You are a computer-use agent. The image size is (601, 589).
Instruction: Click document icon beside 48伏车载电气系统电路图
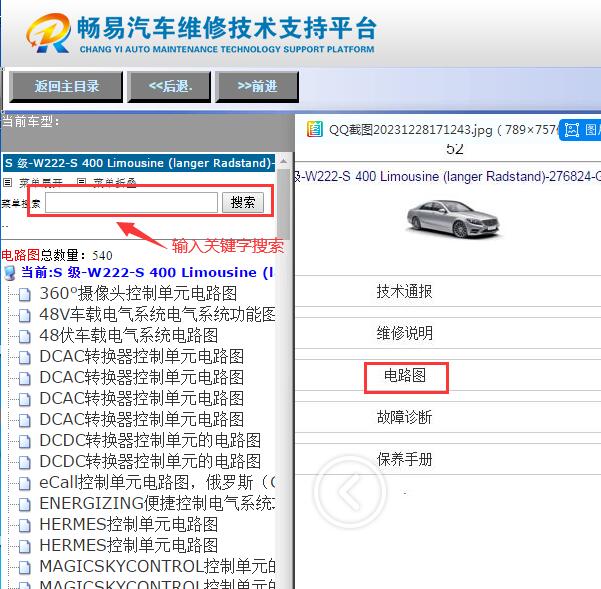click(x=25, y=337)
